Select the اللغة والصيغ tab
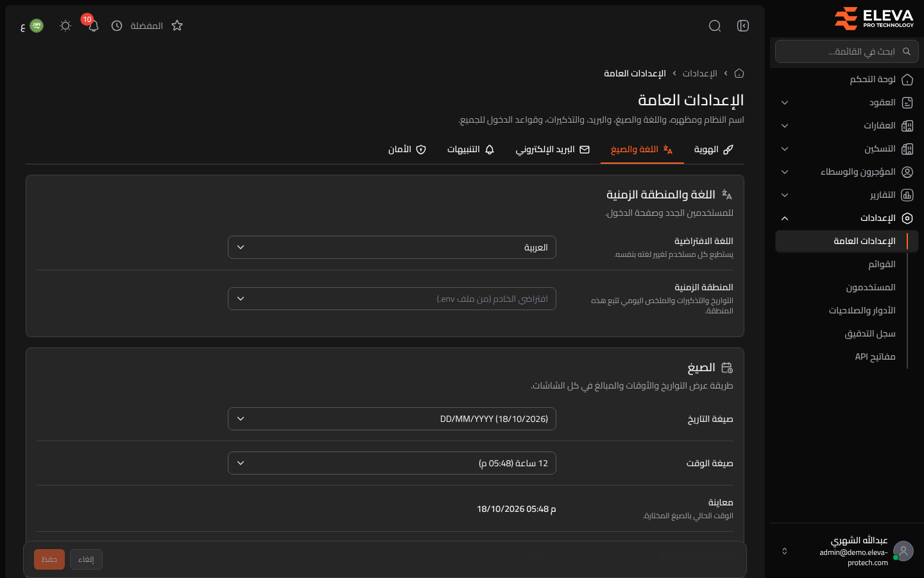Viewport: 924px width, 578px height. (x=642, y=150)
